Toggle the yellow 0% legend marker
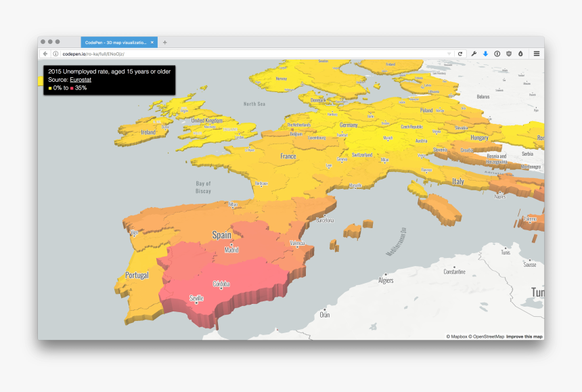Image resolution: width=582 pixels, height=392 pixels. click(49, 87)
